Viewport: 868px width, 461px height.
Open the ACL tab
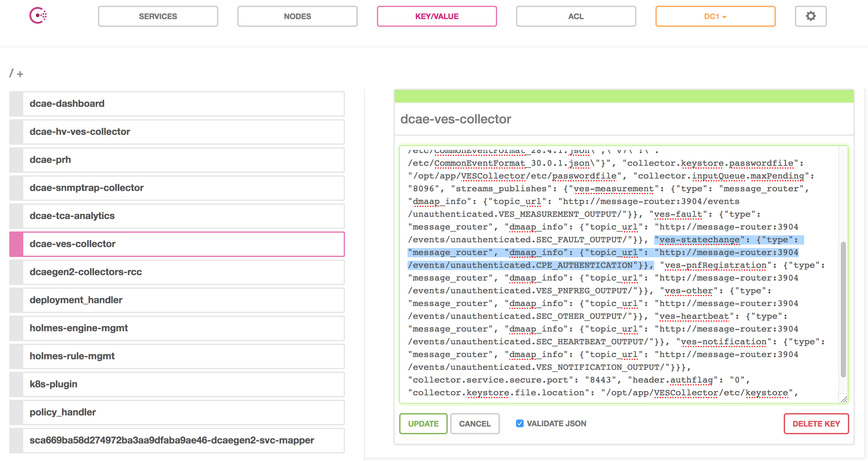point(576,16)
